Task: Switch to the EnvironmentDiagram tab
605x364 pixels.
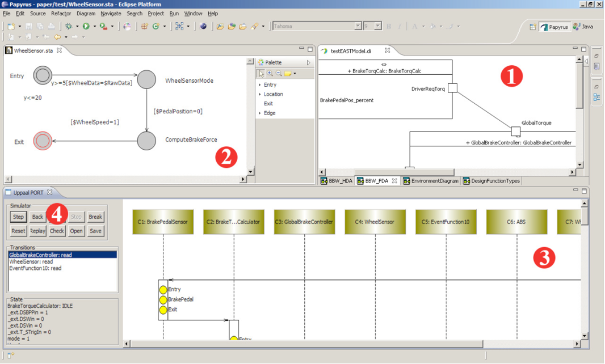Action: click(x=431, y=181)
